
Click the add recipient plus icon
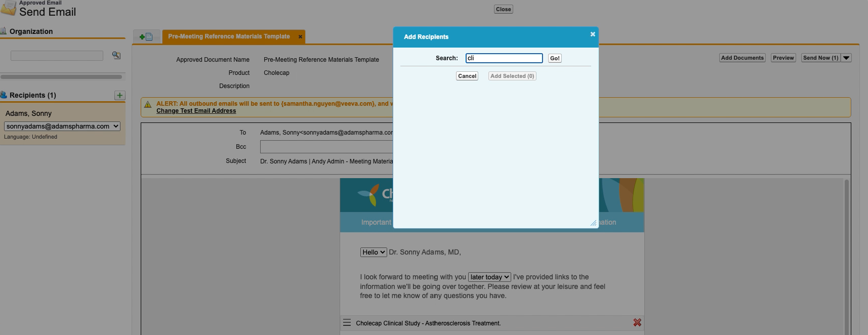(119, 95)
